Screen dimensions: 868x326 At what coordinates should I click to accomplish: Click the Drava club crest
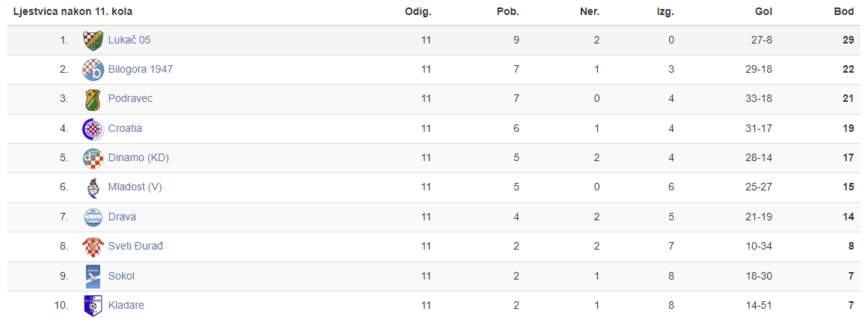click(93, 217)
